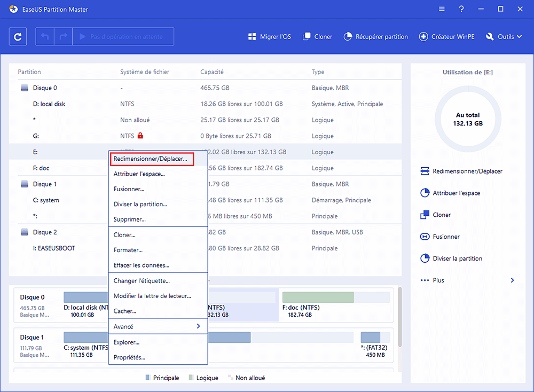Click the redo arrow icon
The image size is (534, 392).
(x=64, y=36)
